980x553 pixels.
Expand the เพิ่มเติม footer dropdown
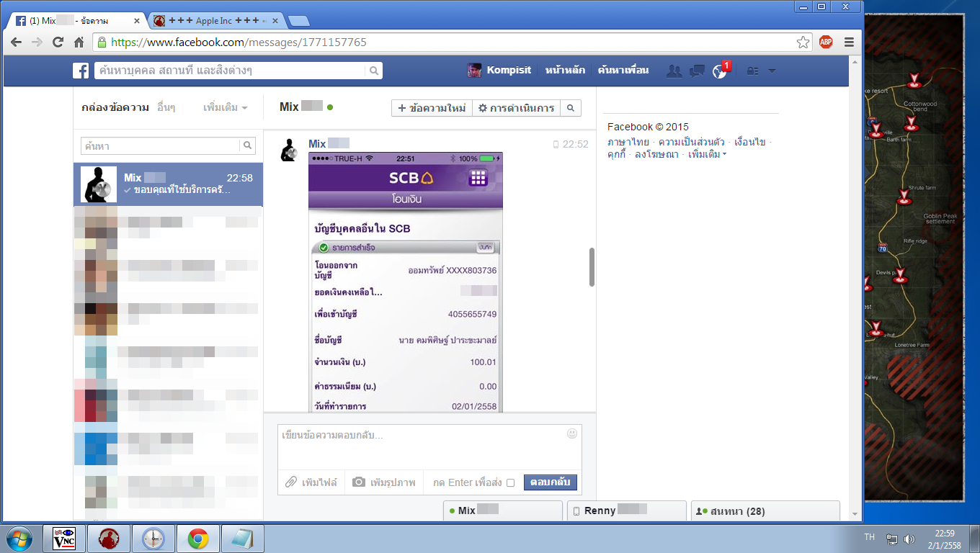point(707,154)
